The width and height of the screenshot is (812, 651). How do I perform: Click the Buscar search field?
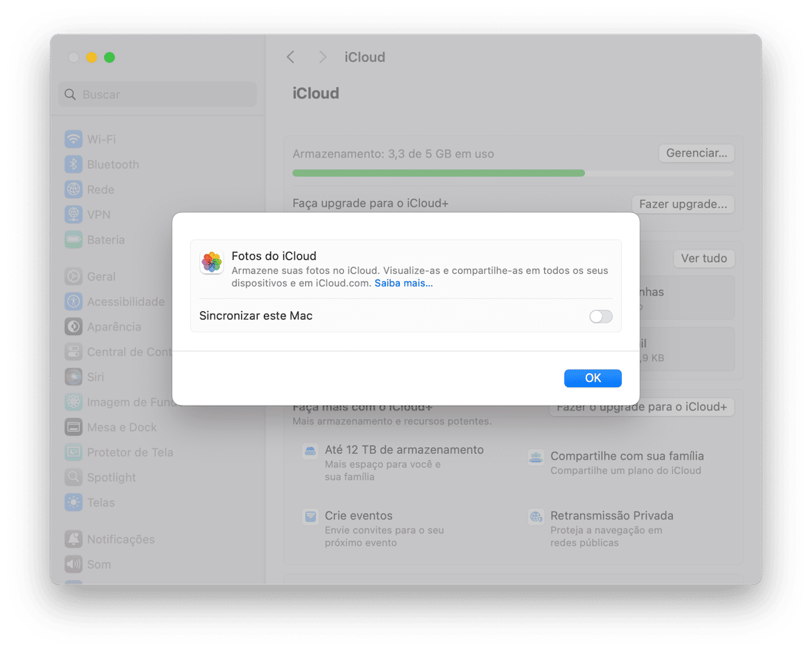coord(158,95)
